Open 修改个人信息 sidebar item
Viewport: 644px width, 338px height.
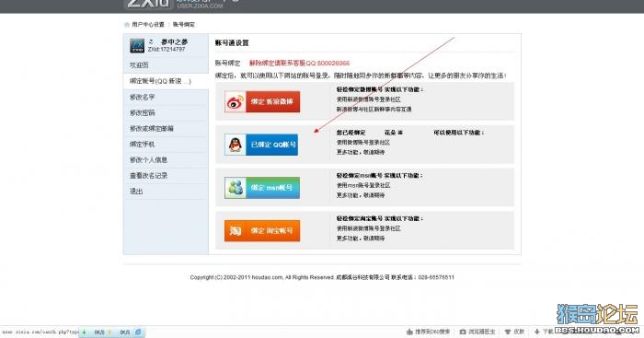(148, 160)
